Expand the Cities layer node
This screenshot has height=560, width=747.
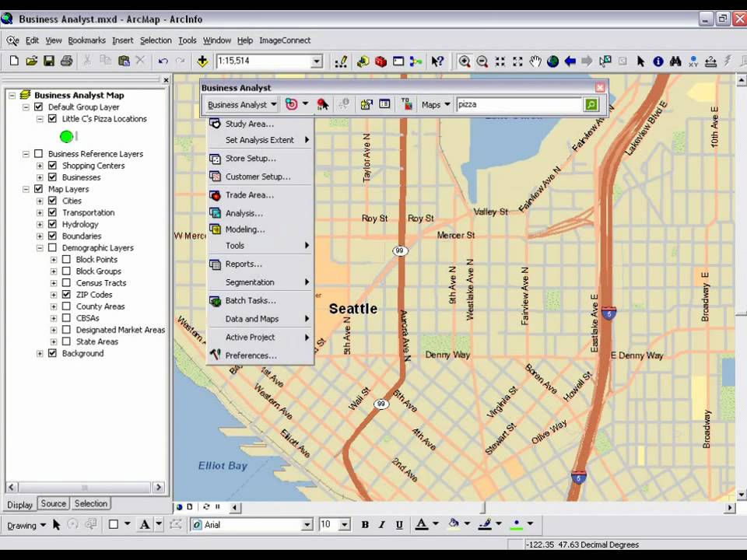[x=40, y=201]
